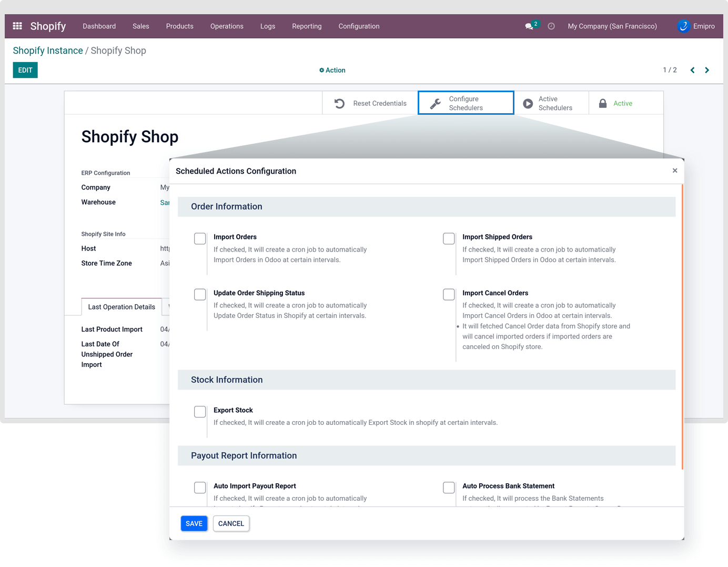Click the Shopify Instance breadcrumb link
Screen dimensions: 728x567
48,51
